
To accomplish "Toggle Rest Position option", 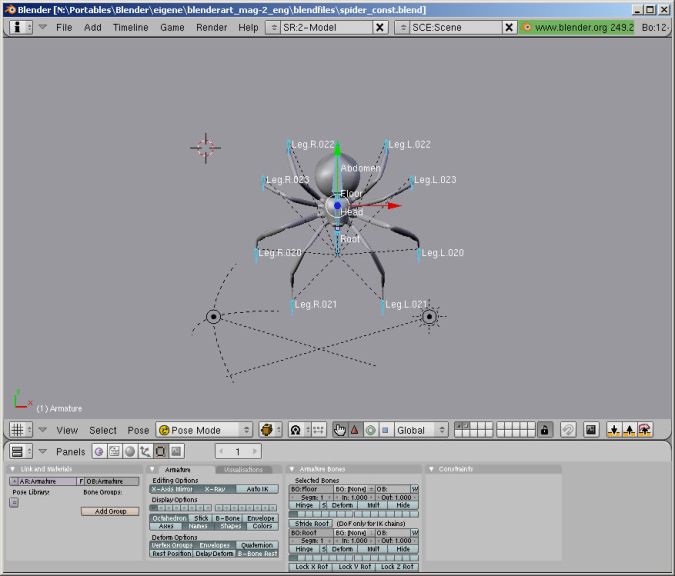I will pos(171,553).
